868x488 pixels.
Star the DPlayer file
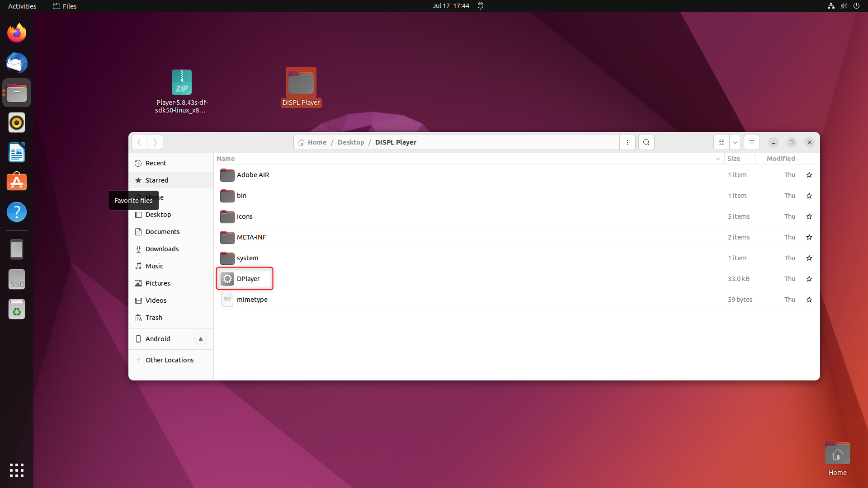click(x=809, y=279)
